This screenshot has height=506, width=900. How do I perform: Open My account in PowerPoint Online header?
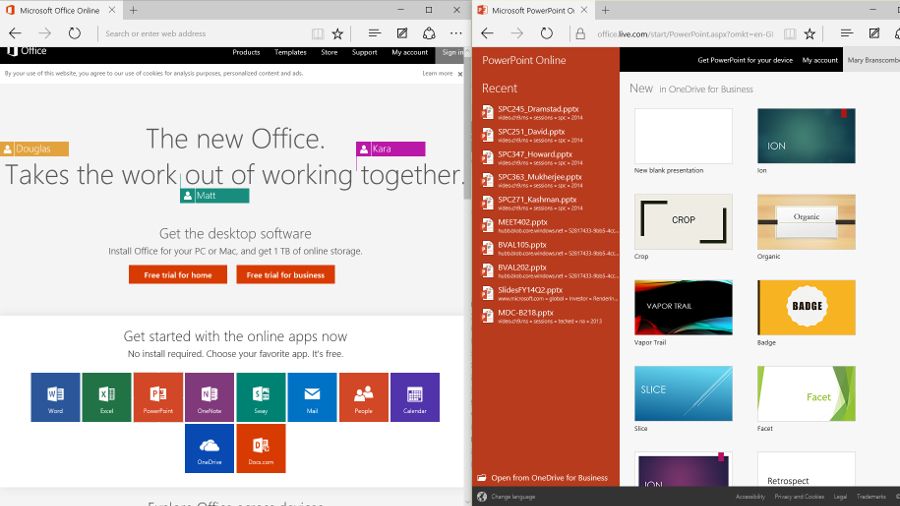point(820,60)
